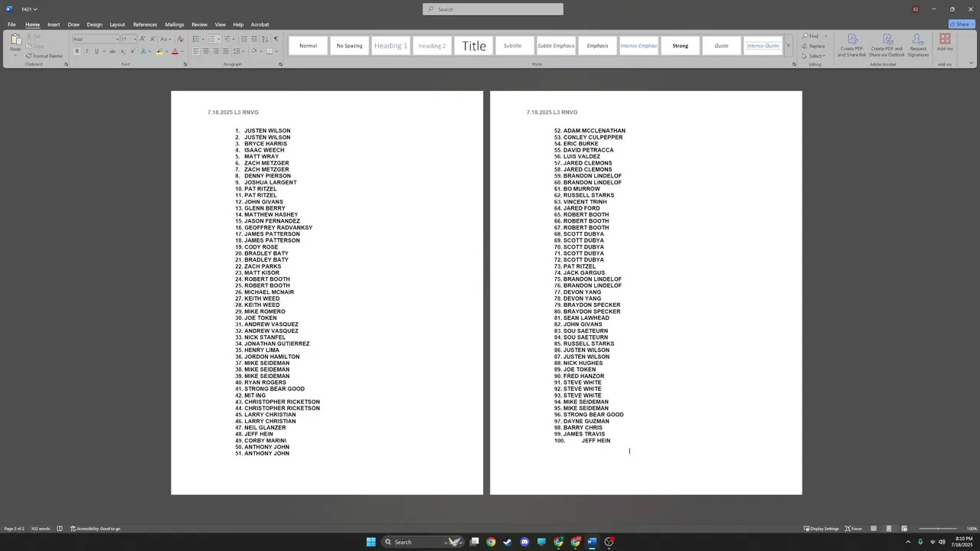This screenshot has width=980, height=551.
Task: Apply the Intense Quote style
Action: [x=763, y=46]
